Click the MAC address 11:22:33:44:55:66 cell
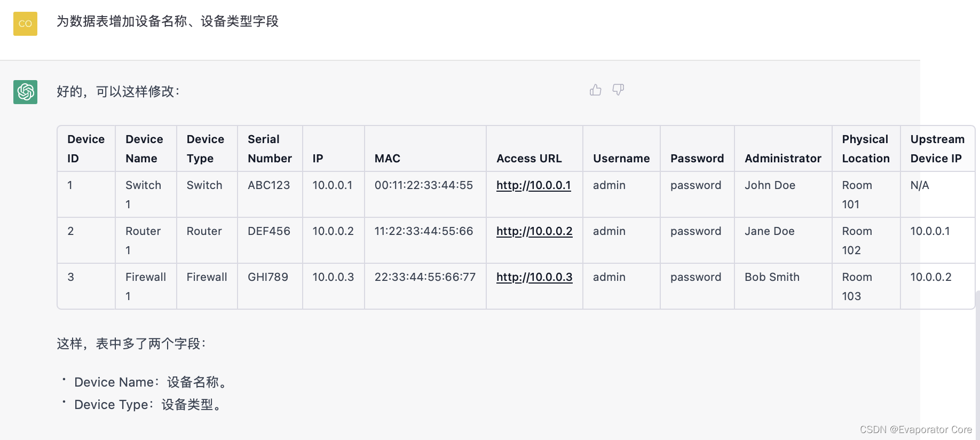Image resolution: width=980 pixels, height=440 pixels. [424, 231]
